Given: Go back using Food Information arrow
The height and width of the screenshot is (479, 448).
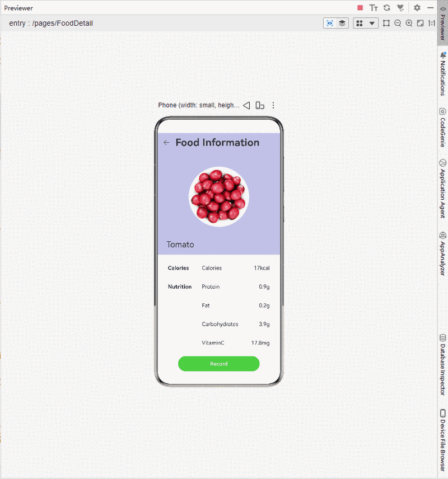Looking at the screenshot, I should point(166,143).
